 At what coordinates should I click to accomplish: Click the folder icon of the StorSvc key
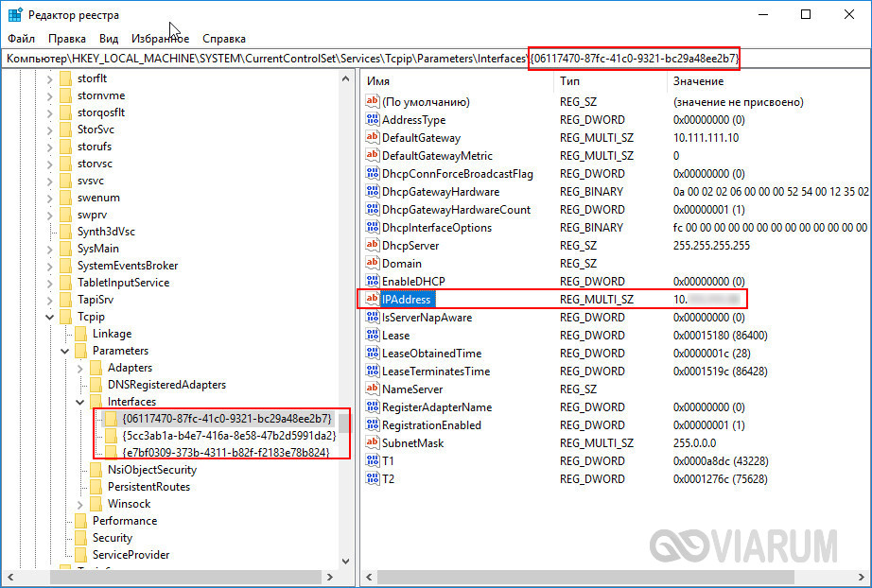[65, 129]
